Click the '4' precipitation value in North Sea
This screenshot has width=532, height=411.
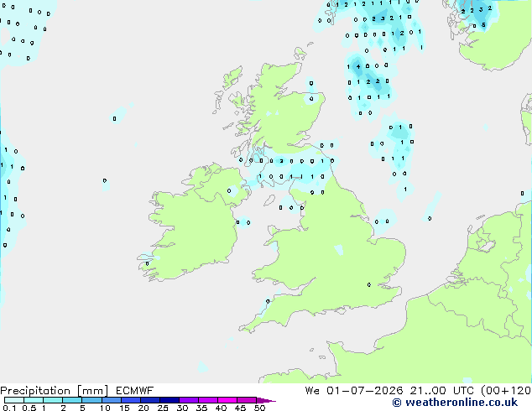pyautogui.click(x=358, y=67)
